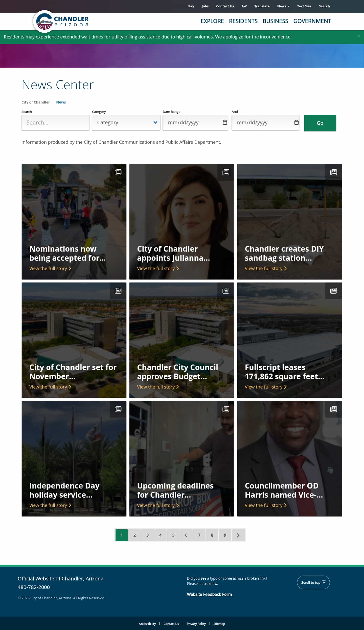Screen dimensions: 364x630
Task: Open Chandler creates DIY sandbag station headline
Action: 284,253
